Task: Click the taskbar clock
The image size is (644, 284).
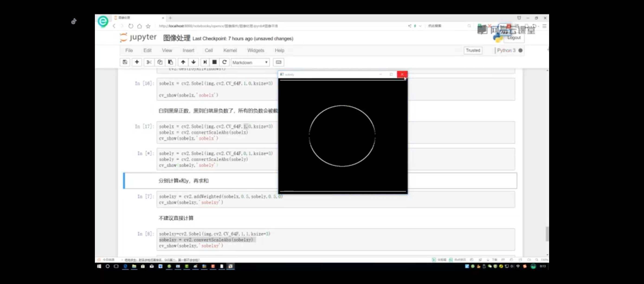Action: click(x=542, y=266)
